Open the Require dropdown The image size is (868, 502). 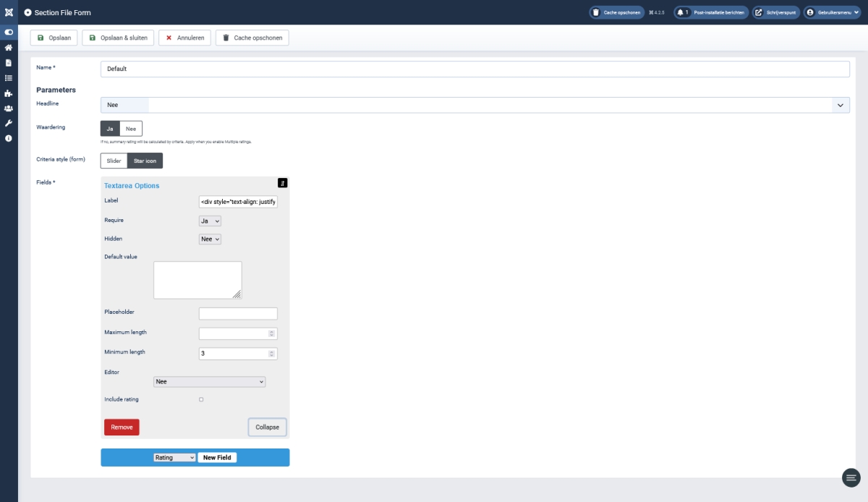coord(210,221)
